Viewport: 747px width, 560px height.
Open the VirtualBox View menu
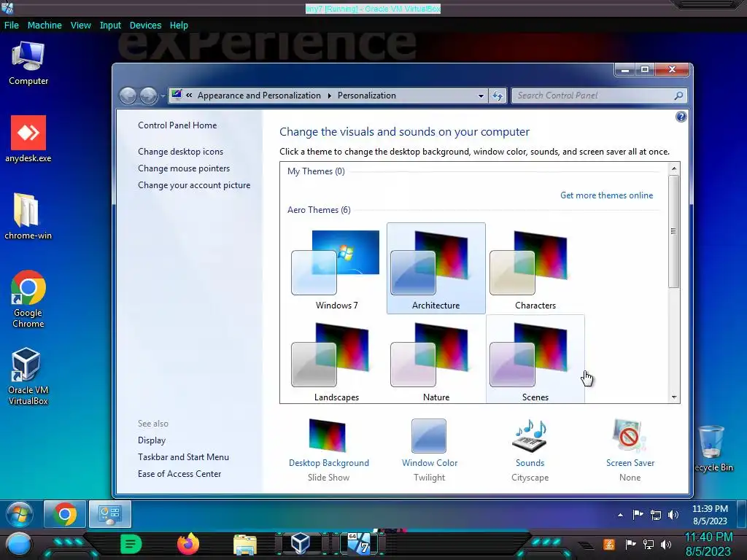coord(80,26)
